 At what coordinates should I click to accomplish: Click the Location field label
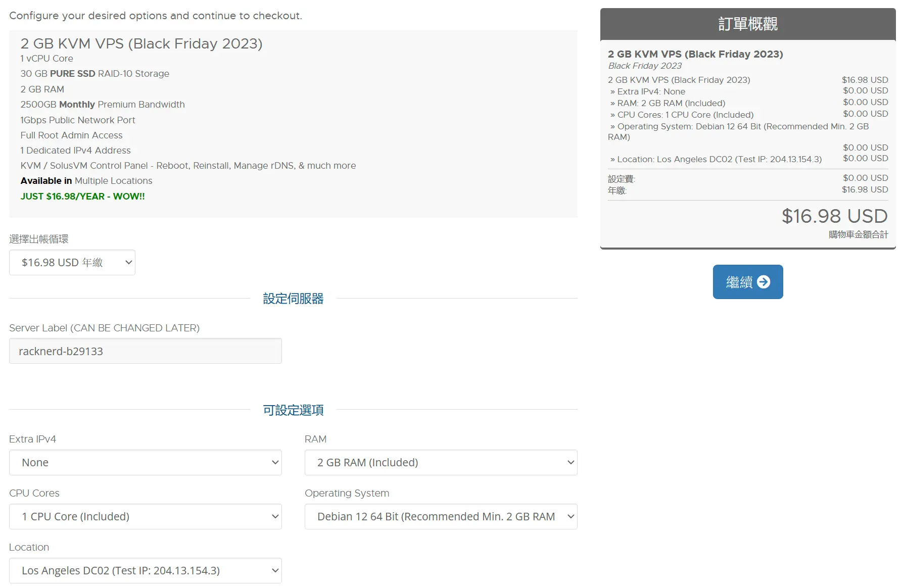click(29, 547)
